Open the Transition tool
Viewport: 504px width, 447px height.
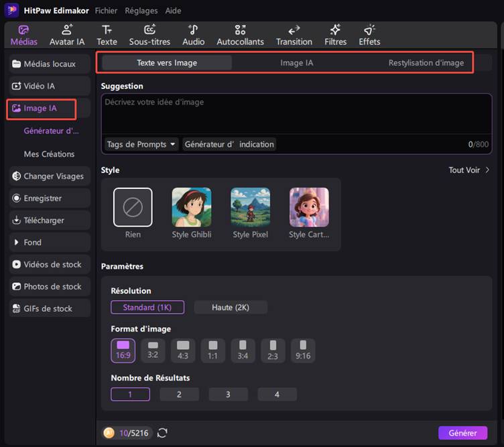pyautogui.click(x=294, y=36)
